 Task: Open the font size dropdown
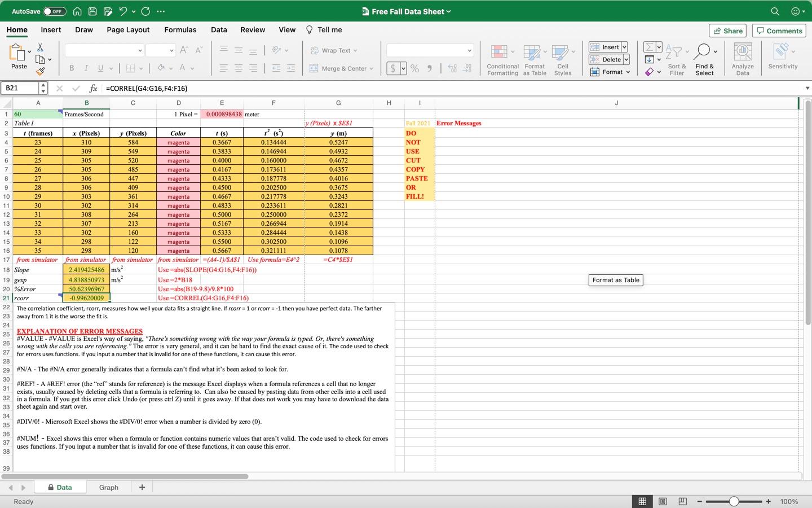(172, 50)
